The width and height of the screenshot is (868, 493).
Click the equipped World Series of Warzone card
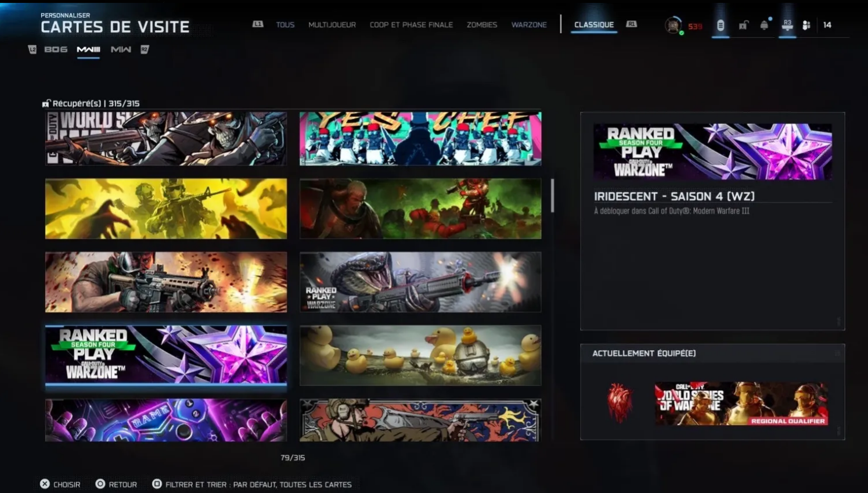click(741, 403)
